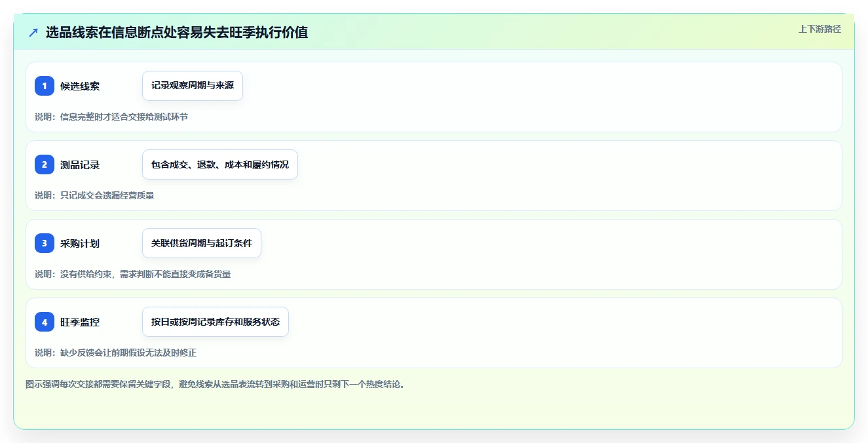Click the 采购计划 step label
Image resolution: width=868 pixels, height=443 pixels.
click(80, 243)
